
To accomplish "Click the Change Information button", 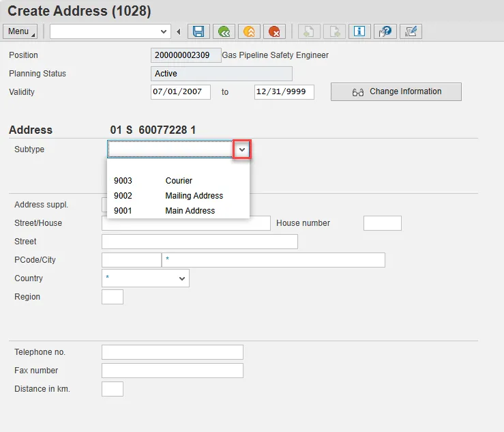I will click(x=396, y=91).
